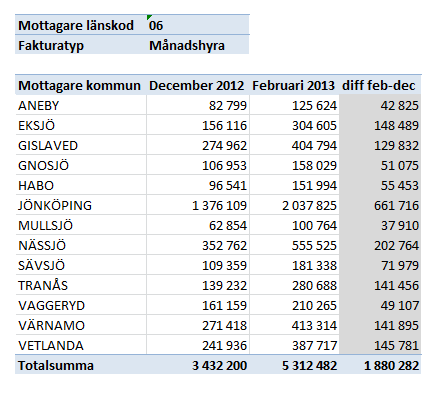The height and width of the screenshot is (398, 438).
Task: Click the HABO row label
Action: pos(36,186)
